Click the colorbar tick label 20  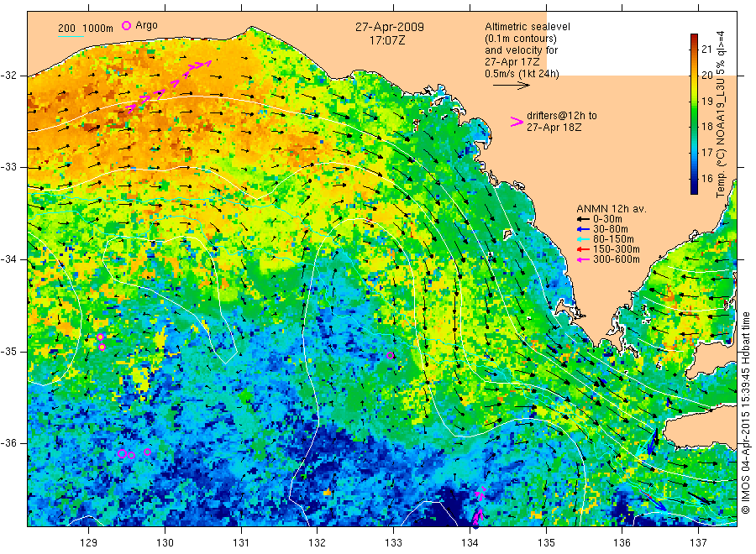pos(706,76)
